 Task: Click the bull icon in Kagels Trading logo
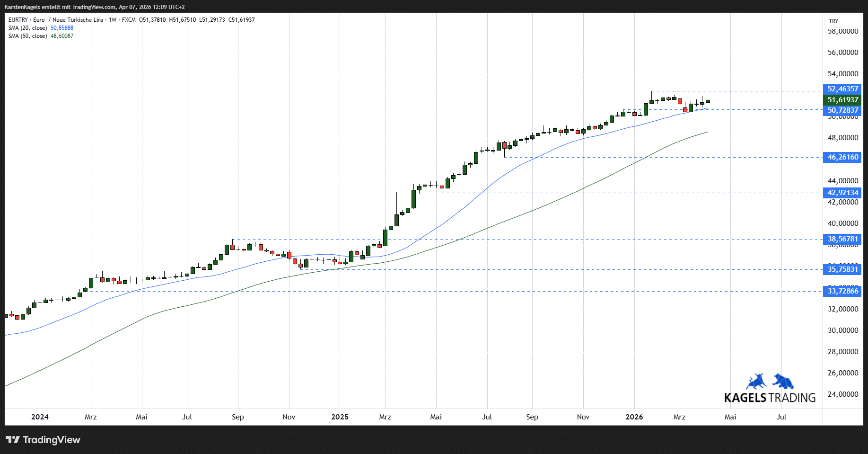[x=756, y=382]
